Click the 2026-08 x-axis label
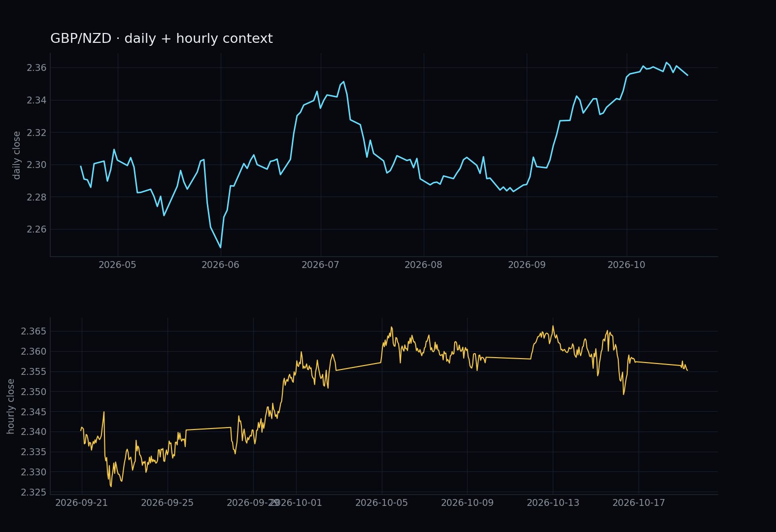The image size is (776, 532). [423, 265]
